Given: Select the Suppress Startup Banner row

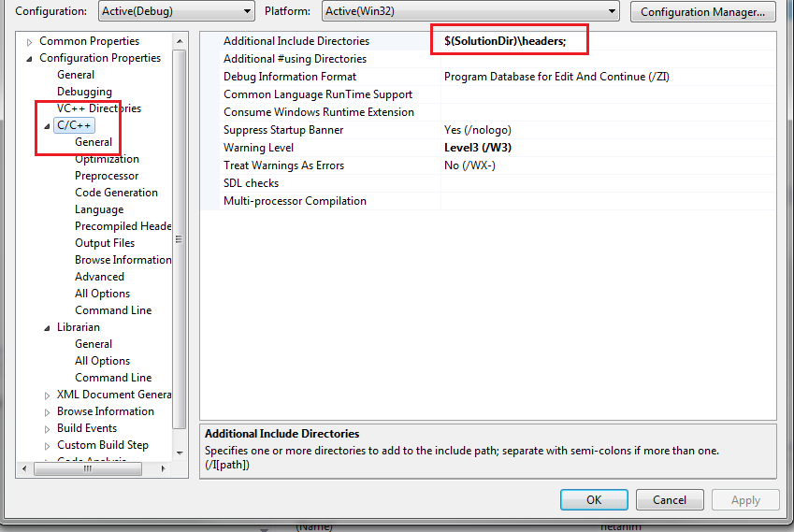Looking at the screenshot, I should (488, 130).
